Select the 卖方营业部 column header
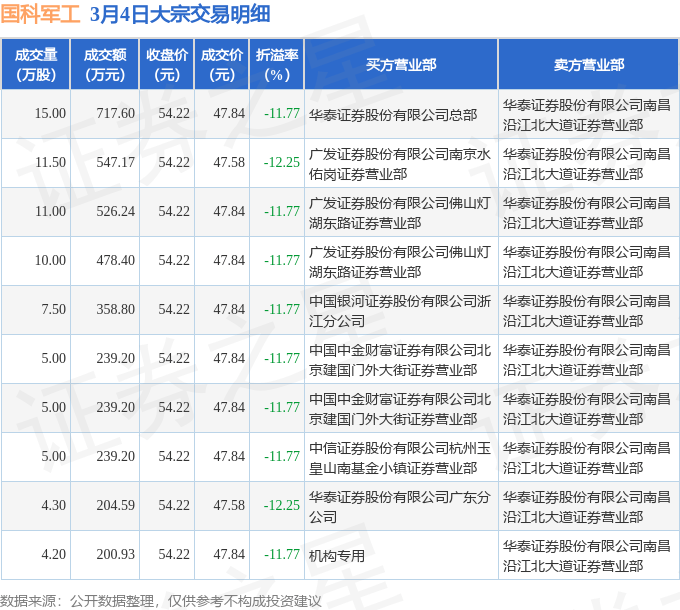Image resolution: width=680 pixels, height=610 pixels. coord(588,65)
